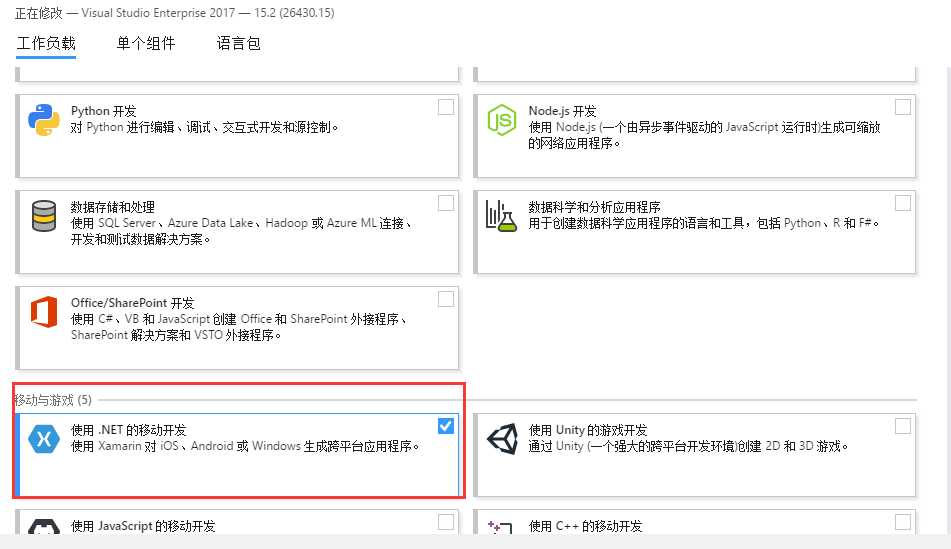The image size is (951, 549).
Task: Check the 使用 JavaScript 的移动开发 checkbox
Action: [x=446, y=522]
